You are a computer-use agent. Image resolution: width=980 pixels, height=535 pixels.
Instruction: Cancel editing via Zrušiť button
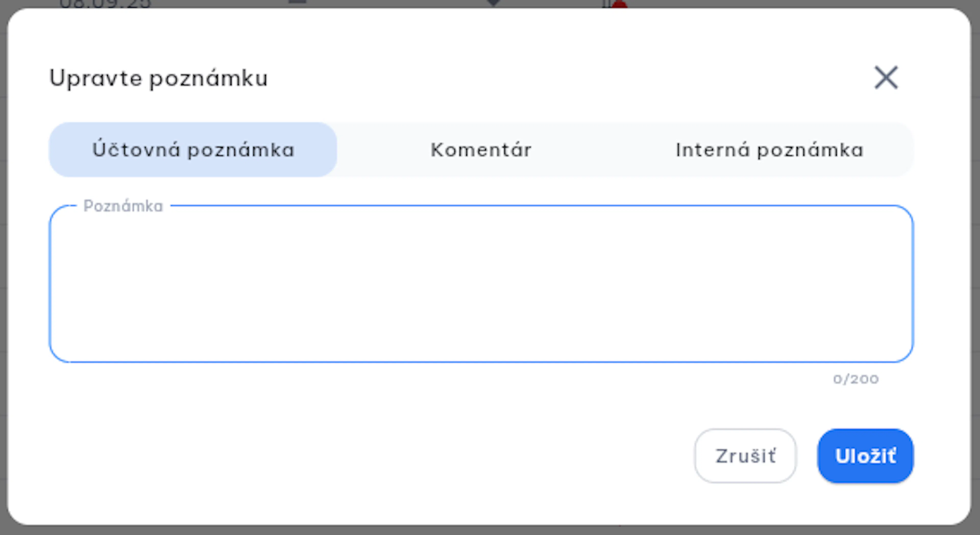pyautogui.click(x=745, y=456)
